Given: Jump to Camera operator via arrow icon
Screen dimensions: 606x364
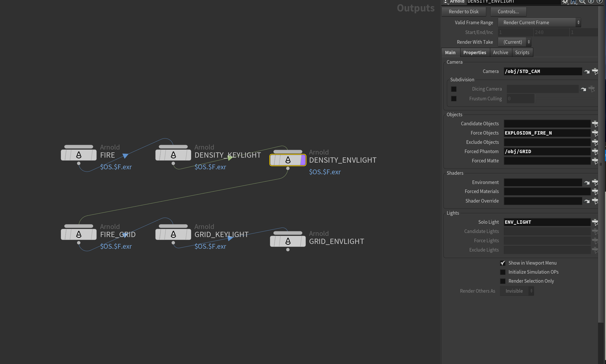Looking at the screenshot, I should [587, 72].
